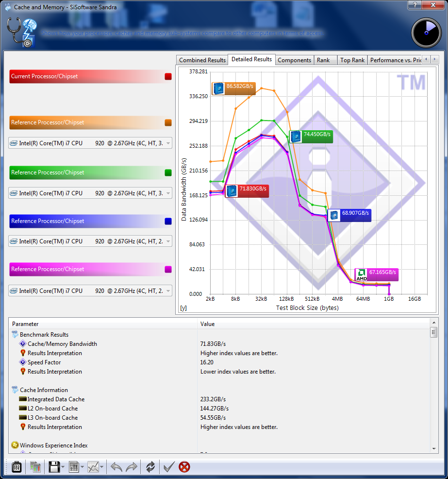Click the [y] axis toggle below chart
The width and height of the screenshot is (448, 479).
(183, 308)
